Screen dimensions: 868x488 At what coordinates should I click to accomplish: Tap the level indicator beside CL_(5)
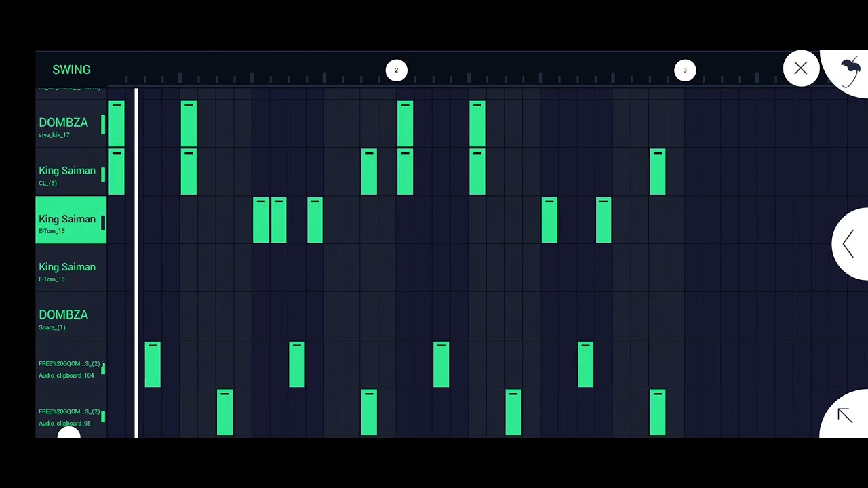pyautogui.click(x=103, y=174)
